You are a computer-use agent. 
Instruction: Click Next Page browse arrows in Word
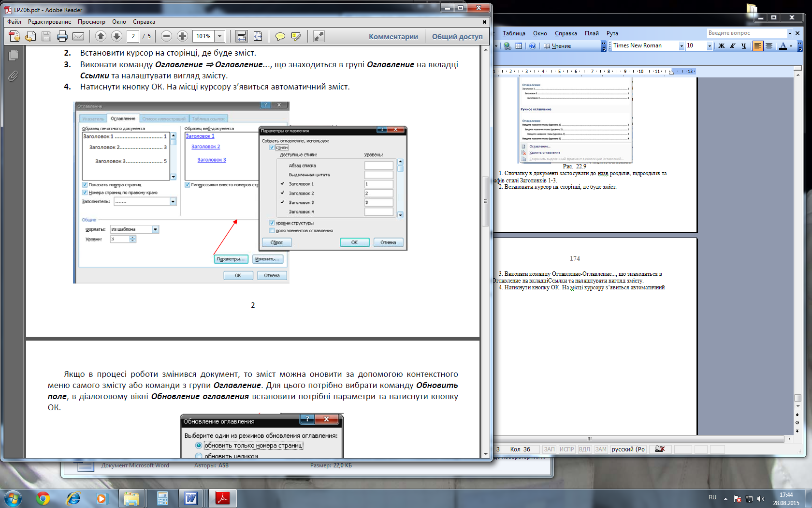pos(797,431)
